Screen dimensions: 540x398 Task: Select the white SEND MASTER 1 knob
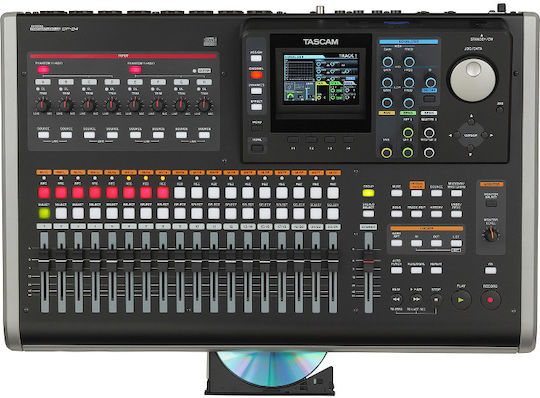click(x=429, y=133)
